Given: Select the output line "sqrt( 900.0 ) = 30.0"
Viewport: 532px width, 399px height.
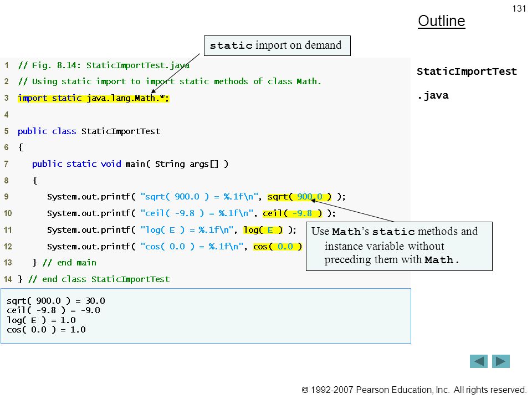Looking at the screenshot, I should (56, 301).
